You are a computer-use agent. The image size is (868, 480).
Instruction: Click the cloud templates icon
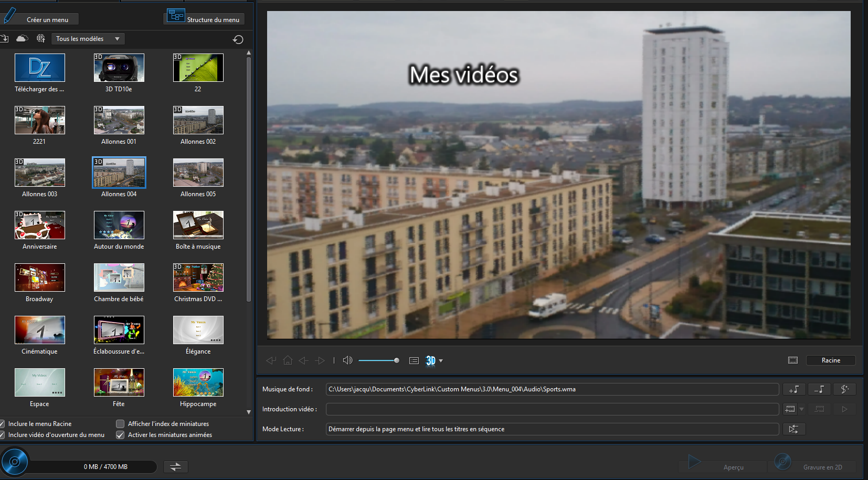tap(22, 38)
